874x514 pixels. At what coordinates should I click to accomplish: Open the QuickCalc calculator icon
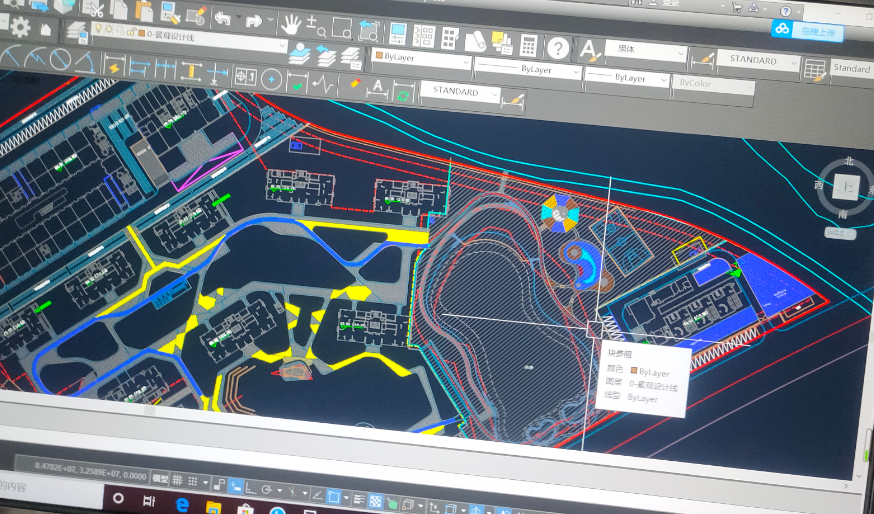pos(528,45)
